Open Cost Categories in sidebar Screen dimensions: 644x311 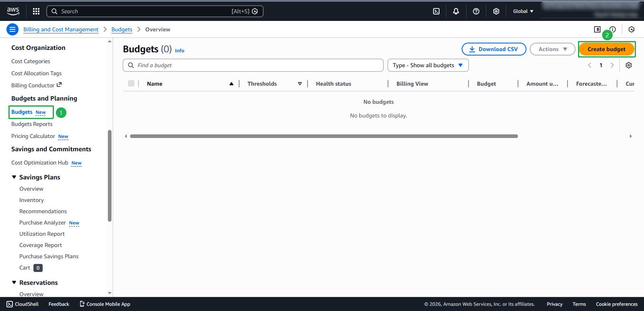(31, 61)
